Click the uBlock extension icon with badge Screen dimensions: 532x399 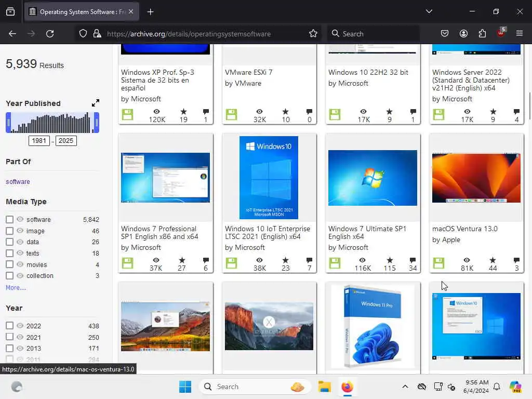pos(501,33)
